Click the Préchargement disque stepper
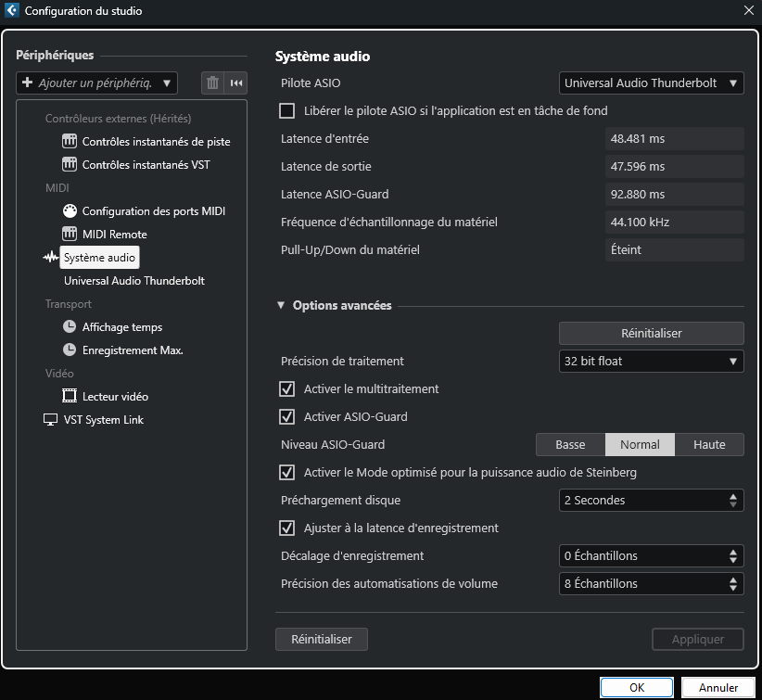Viewport: 762px width, 700px height. coord(734,501)
